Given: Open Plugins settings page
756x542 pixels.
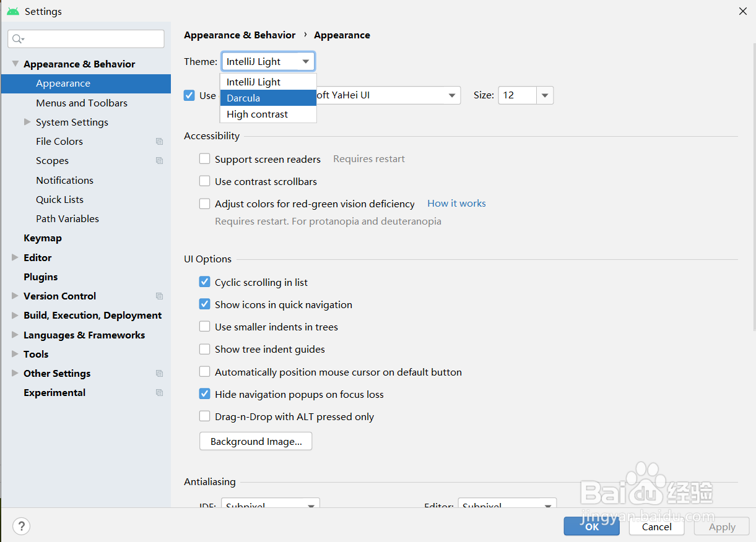Looking at the screenshot, I should pyautogui.click(x=41, y=277).
